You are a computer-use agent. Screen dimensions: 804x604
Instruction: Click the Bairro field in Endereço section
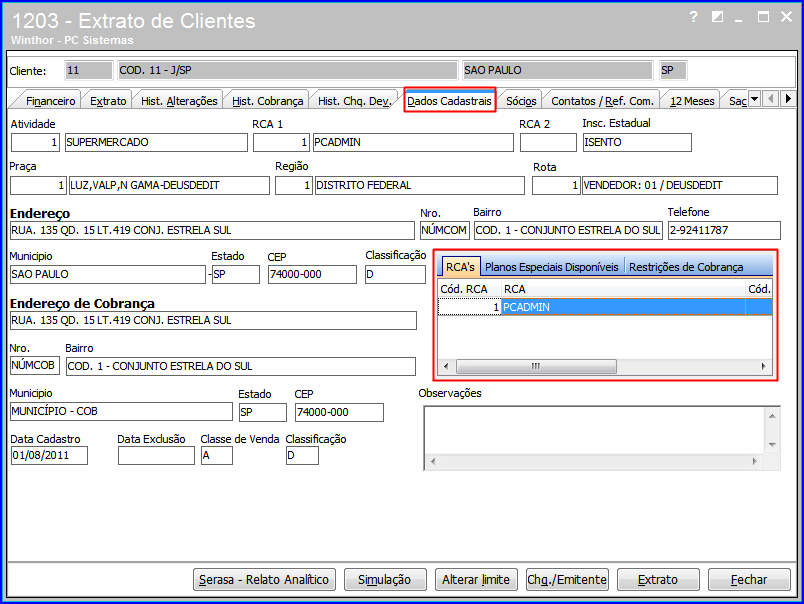568,230
